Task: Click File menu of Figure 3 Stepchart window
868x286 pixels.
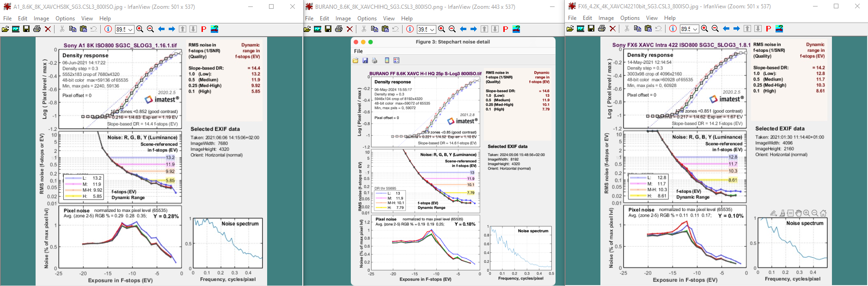Action: (358, 51)
